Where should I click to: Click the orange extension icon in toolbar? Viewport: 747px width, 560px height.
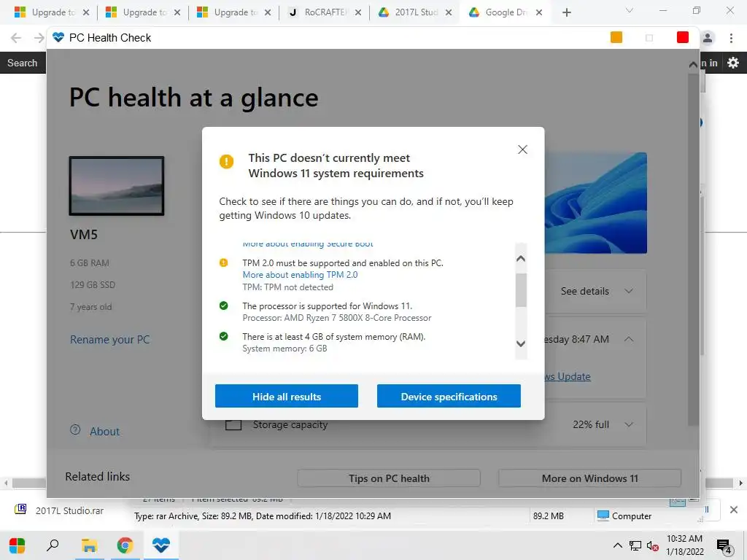tap(616, 37)
